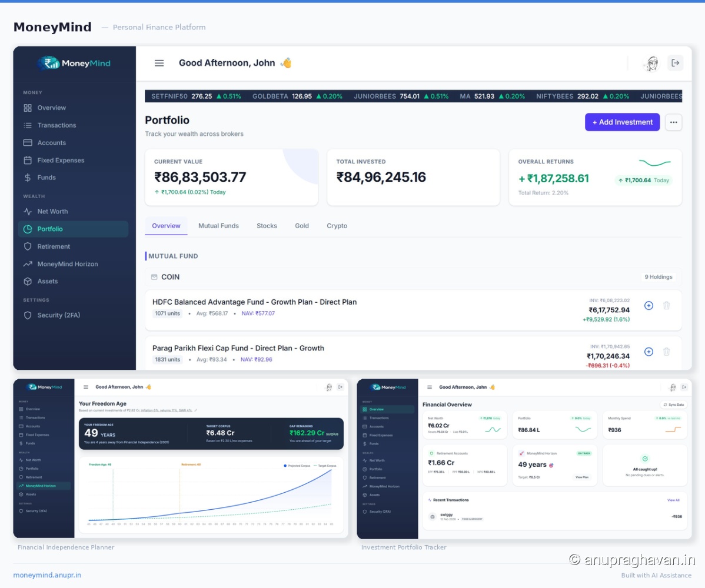This screenshot has height=588, width=705.
Task: Open Fixed Expenses in the main sidebar
Action: 74,161
